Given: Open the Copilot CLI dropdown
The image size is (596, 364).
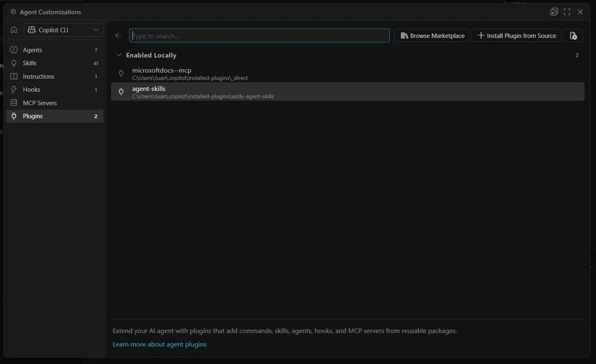Looking at the screenshot, I should [64, 30].
